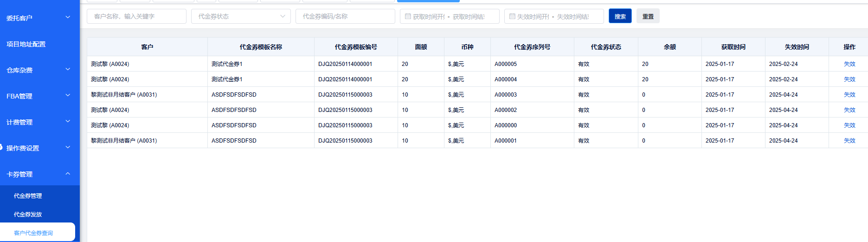868x242 pixels.
Task: Click 2025-04-24 expiry date in A000003 row
Action: point(784,95)
